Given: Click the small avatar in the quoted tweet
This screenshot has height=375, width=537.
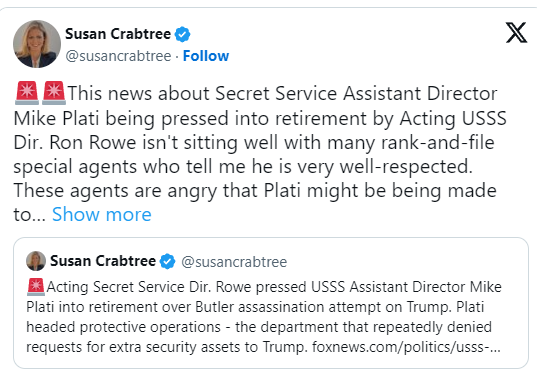Looking at the screenshot, I should (x=36, y=261).
